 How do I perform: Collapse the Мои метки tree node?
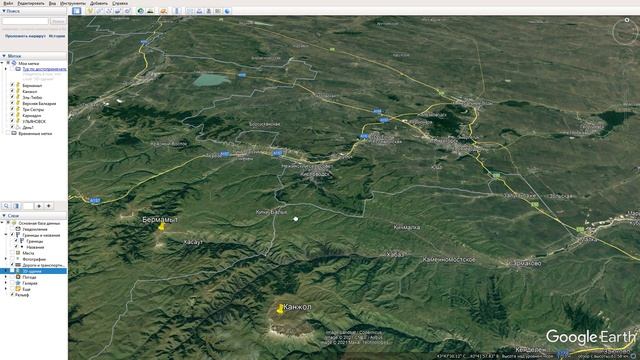[2, 63]
